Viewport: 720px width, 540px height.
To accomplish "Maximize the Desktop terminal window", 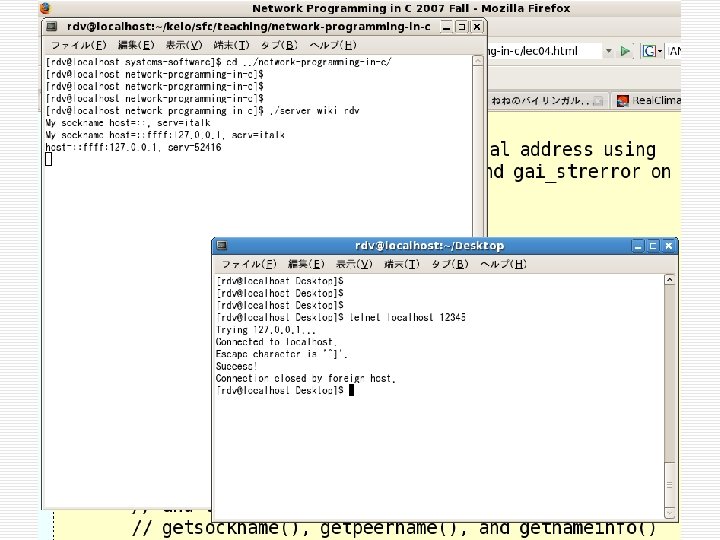I will point(653,246).
